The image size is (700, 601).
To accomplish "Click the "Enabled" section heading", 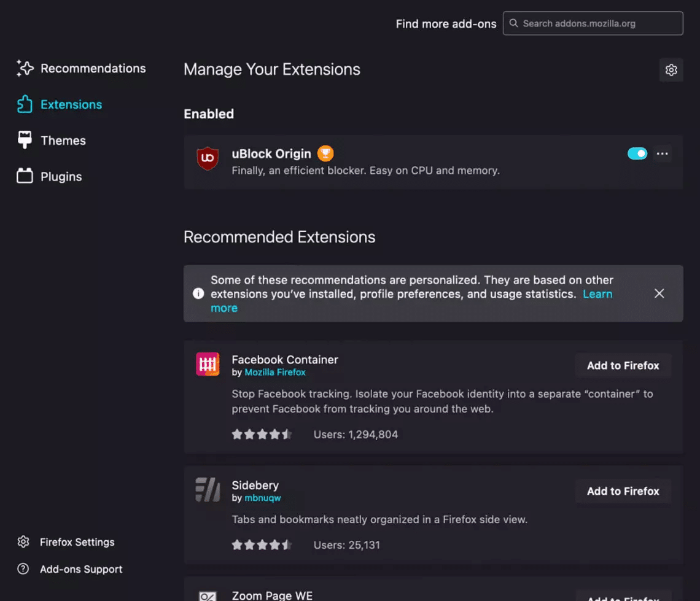I will (209, 114).
